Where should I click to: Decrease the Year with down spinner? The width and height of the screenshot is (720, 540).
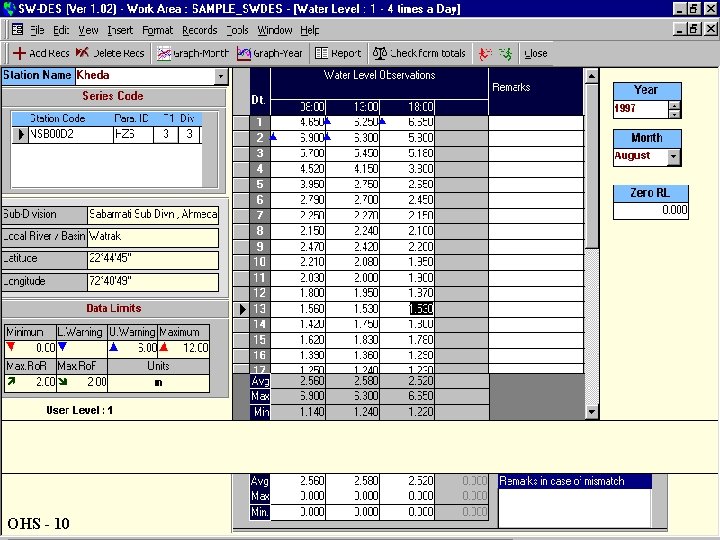(674, 114)
